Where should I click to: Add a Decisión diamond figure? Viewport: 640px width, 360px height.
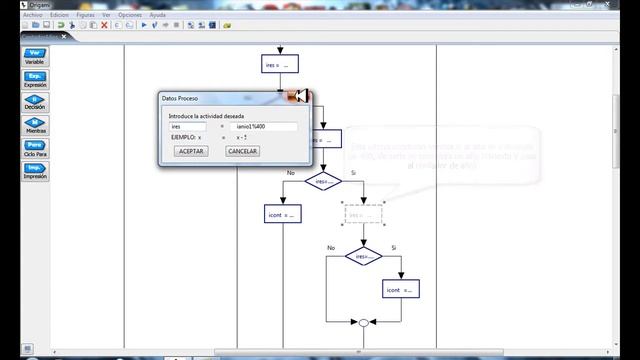coord(35,102)
